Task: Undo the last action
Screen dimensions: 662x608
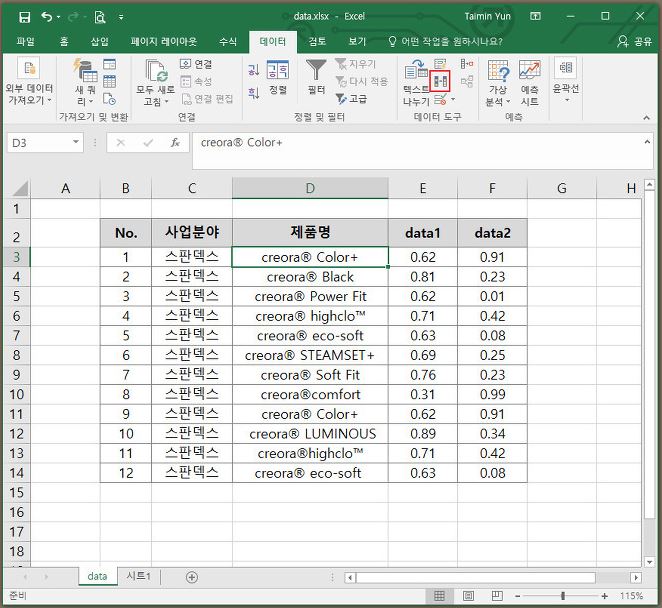Action: point(46,17)
